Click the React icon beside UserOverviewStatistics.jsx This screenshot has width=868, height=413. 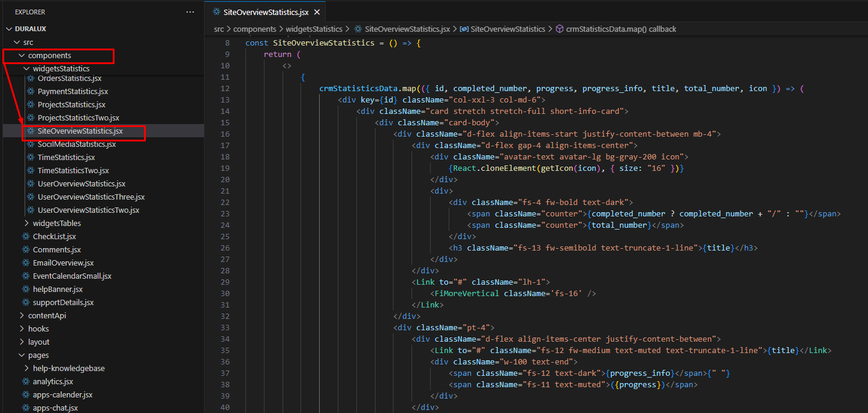tap(31, 184)
